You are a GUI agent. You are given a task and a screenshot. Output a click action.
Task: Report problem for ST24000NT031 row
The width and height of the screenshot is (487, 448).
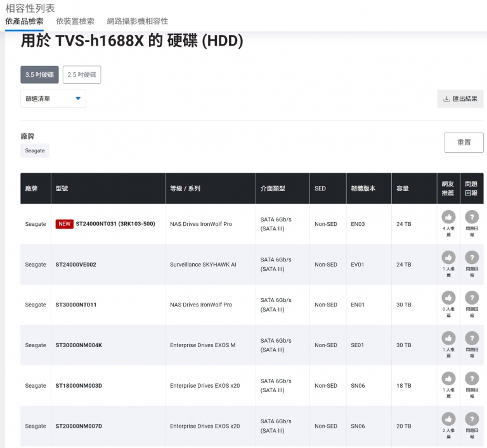pyautogui.click(x=472, y=217)
